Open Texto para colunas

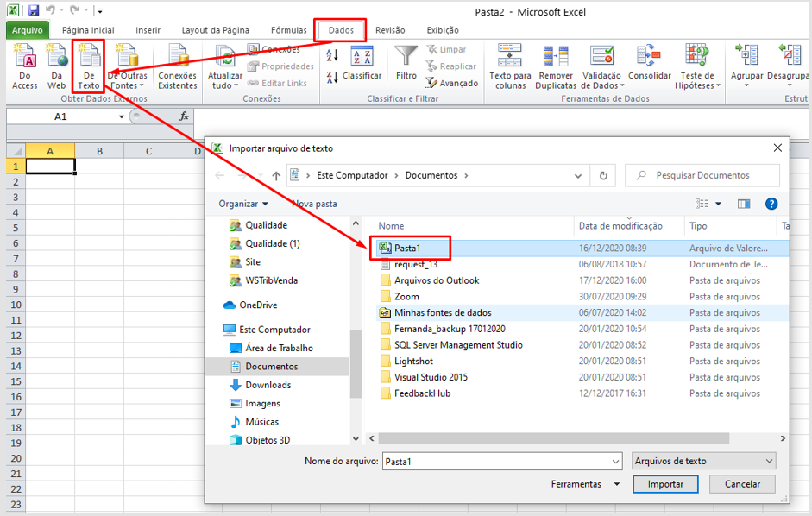pos(510,66)
